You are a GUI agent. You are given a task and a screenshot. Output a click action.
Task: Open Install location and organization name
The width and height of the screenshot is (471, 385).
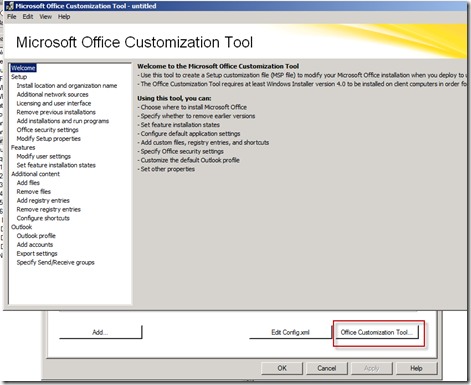click(67, 86)
